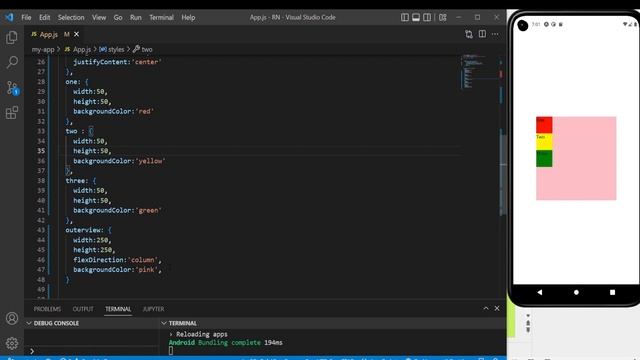Switch to the JUPYTER panel tab
The image size is (640, 360).
(153, 309)
